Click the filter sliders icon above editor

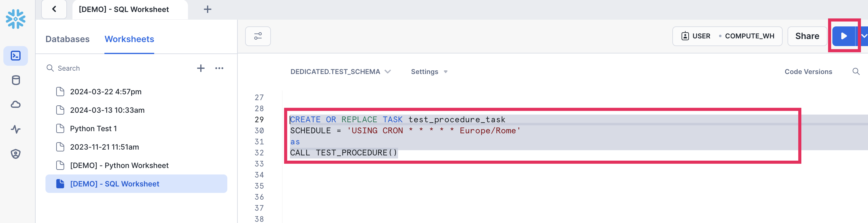[258, 36]
